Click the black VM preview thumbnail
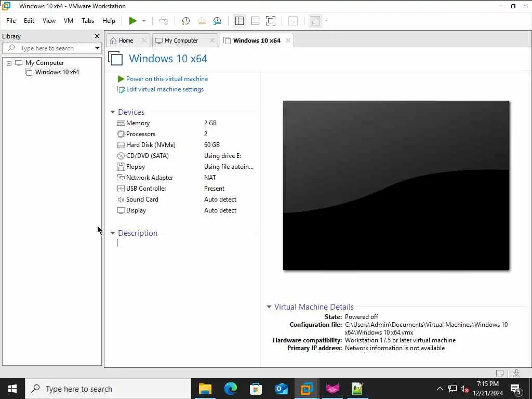The width and height of the screenshot is (532, 399). pos(396,185)
